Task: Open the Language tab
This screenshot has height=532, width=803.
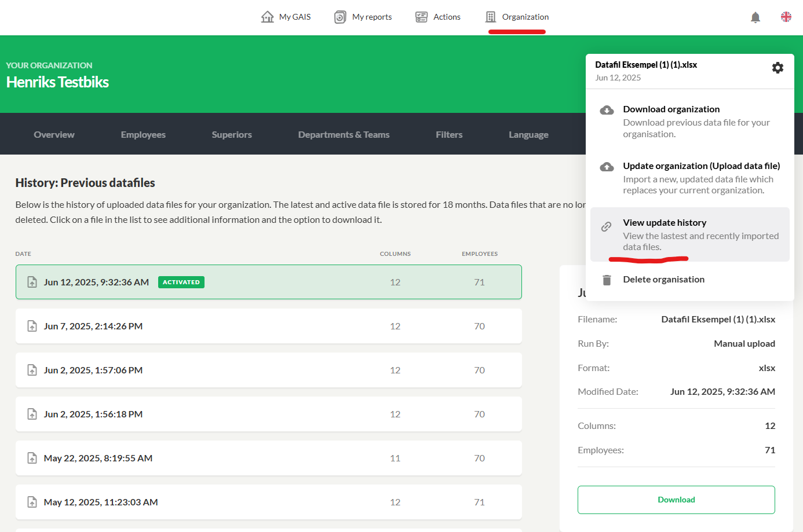Action: pyautogui.click(x=528, y=134)
